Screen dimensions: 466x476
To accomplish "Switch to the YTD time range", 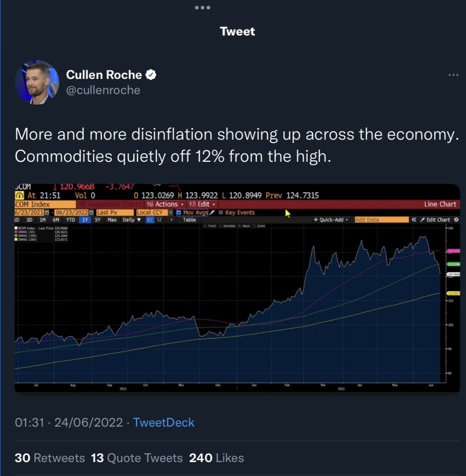I will 71,220.
